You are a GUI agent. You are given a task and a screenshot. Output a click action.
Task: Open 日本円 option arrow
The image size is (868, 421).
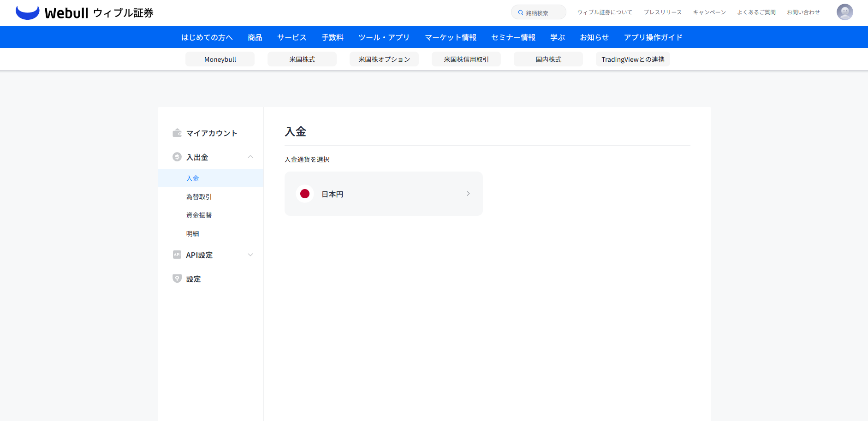coord(468,194)
